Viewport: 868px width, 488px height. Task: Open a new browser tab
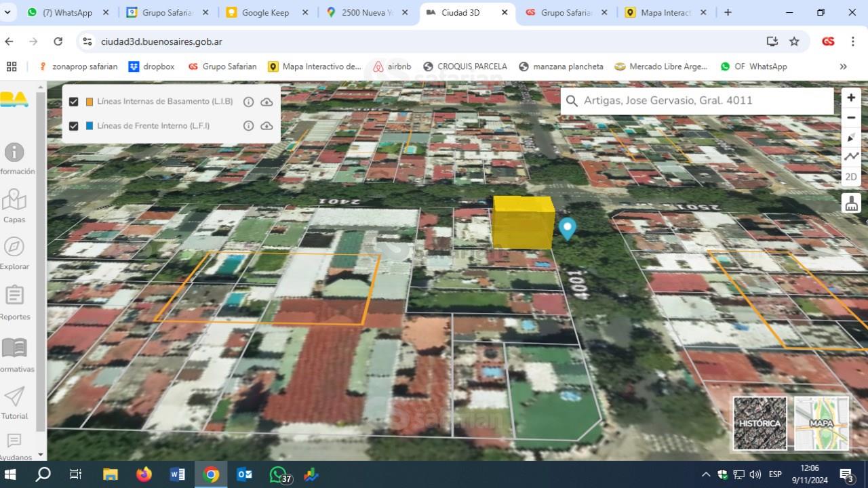click(x=728, y=12)
